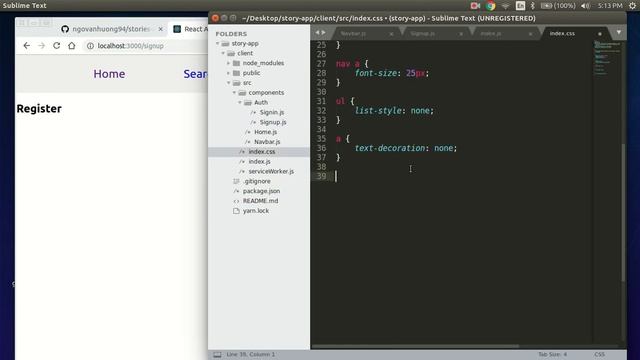The image size is (640, 360).
Task: Collapse the components folder
Action: point(234,93)
